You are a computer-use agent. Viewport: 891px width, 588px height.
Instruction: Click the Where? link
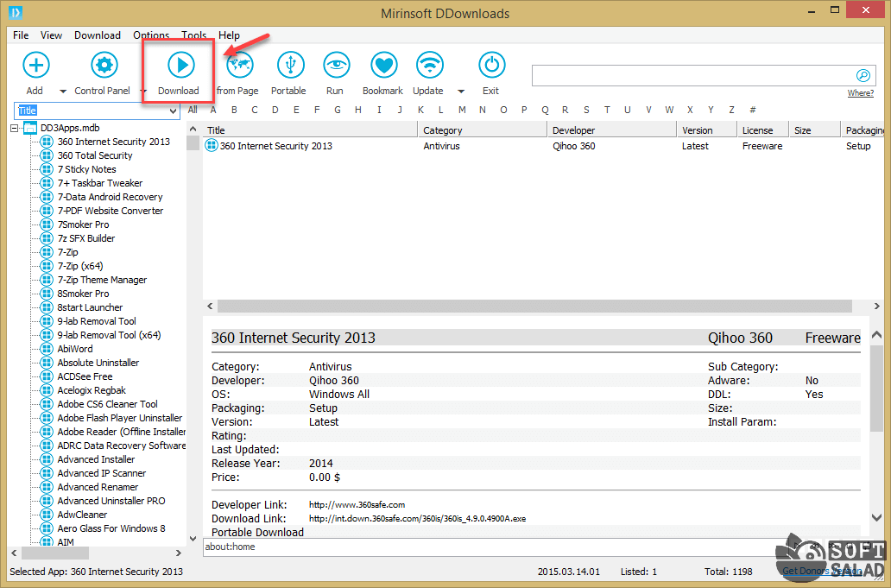tap(860, 93)
